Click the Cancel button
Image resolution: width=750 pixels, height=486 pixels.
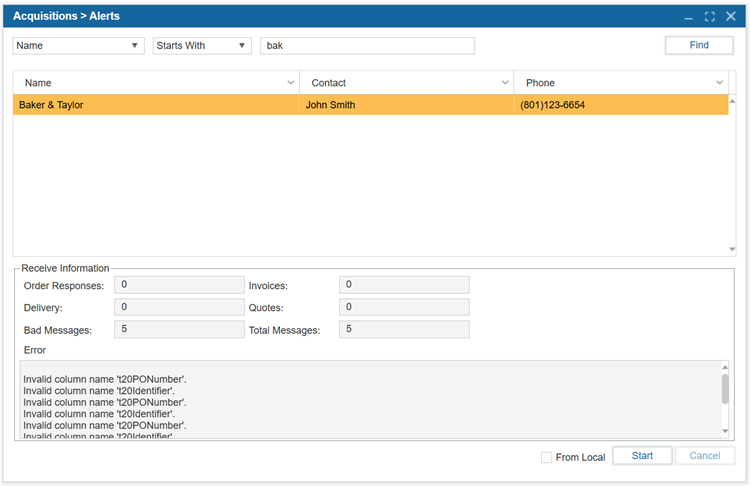(x=705, y=455)
